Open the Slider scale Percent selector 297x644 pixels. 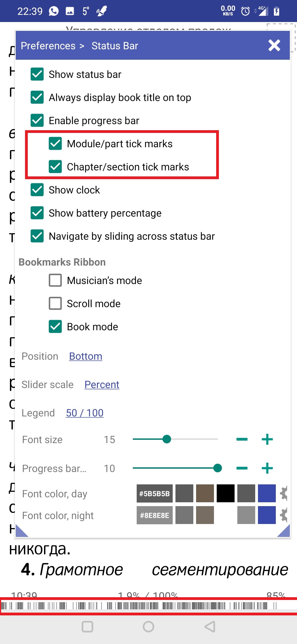102,385
